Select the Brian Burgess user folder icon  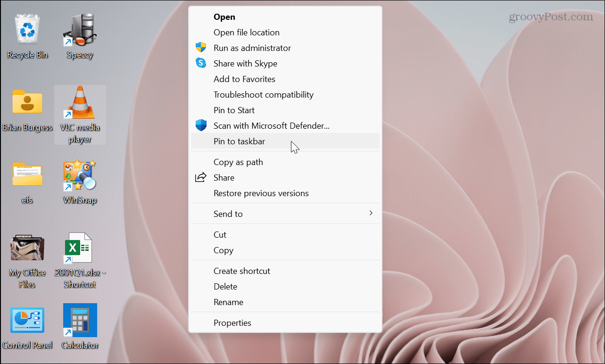point(27,101)
